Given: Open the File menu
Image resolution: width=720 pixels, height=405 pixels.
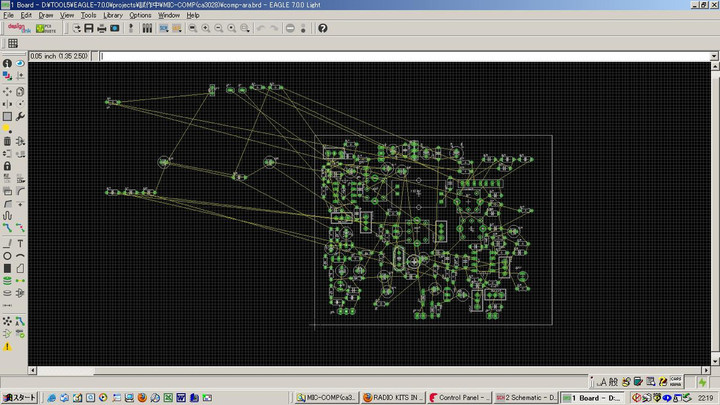Looking at the screenshot, I should [x=8, y=16].
